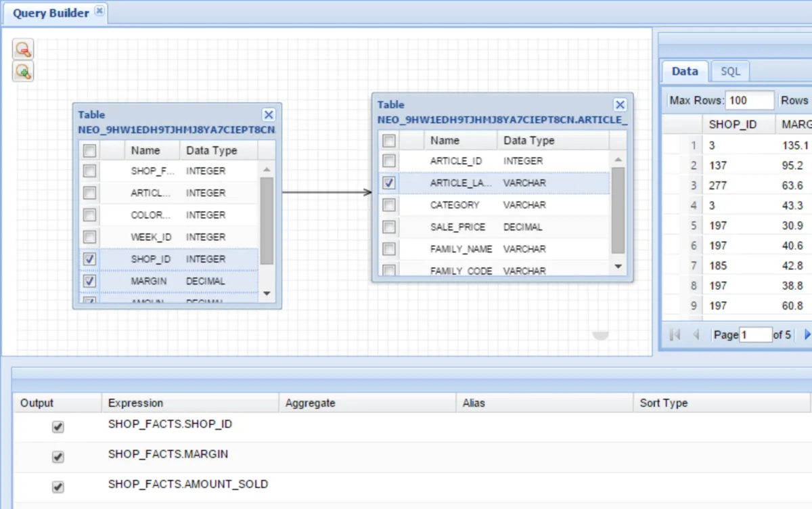
Task: Select all columns in ARTICLE table header
Action: pos(389,141)
